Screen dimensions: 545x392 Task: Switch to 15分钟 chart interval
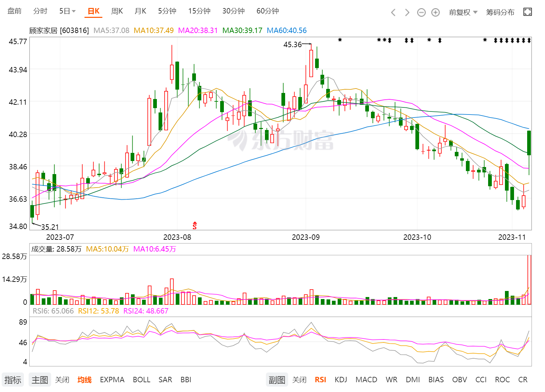coord(199,11)
